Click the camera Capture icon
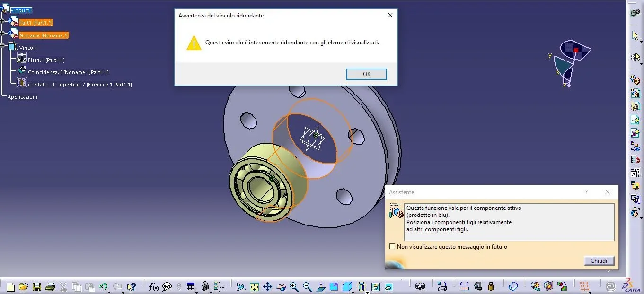644x294 pixels. (420, 286)
